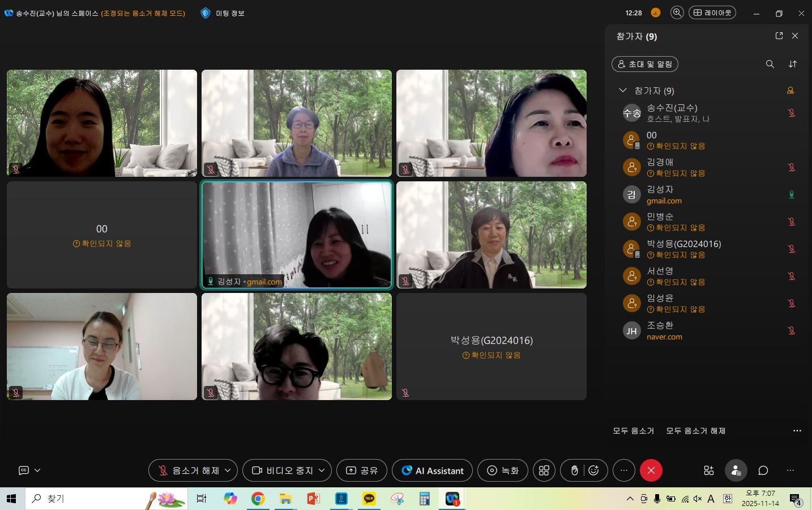Screen dimensions: 812x510
Task: Open 미팅 정보 meeting info
Action: (x=223, y=13)
